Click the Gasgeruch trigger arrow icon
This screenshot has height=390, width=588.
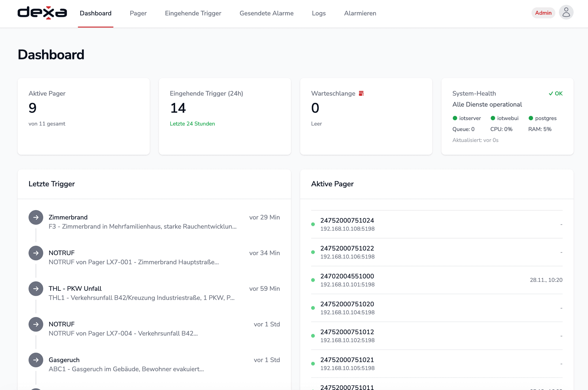[36, 360]
